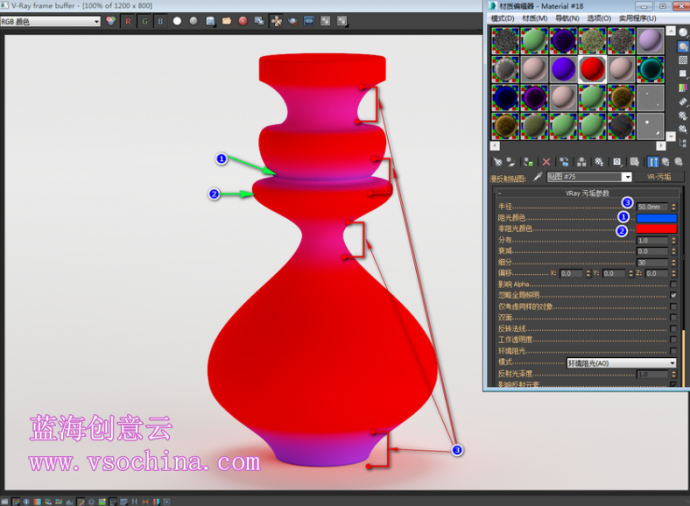Toggle the 双面 checkbox

673,317
